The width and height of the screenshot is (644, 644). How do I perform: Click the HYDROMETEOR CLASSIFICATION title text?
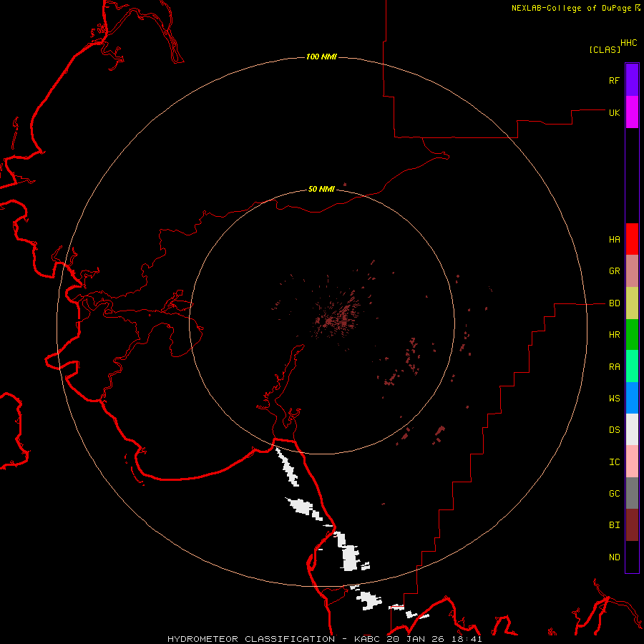pos(251,639)
